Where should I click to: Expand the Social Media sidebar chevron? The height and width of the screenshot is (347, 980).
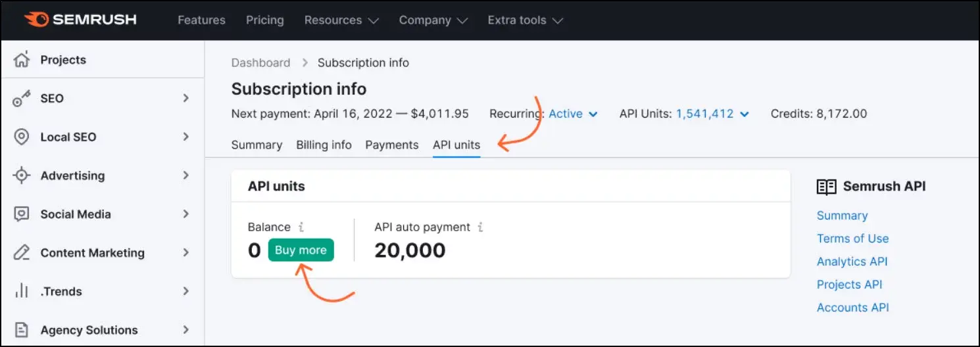(x=186, y=214)
